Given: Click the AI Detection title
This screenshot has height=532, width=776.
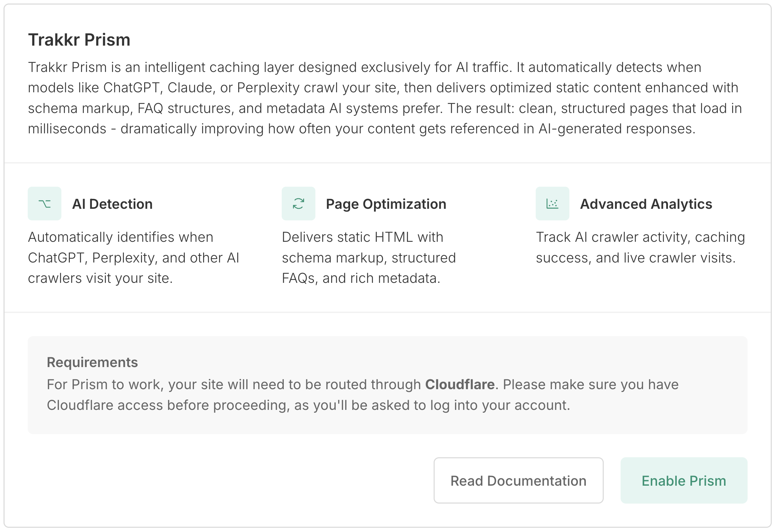Looking at the screenshot, I should point(112,204).
